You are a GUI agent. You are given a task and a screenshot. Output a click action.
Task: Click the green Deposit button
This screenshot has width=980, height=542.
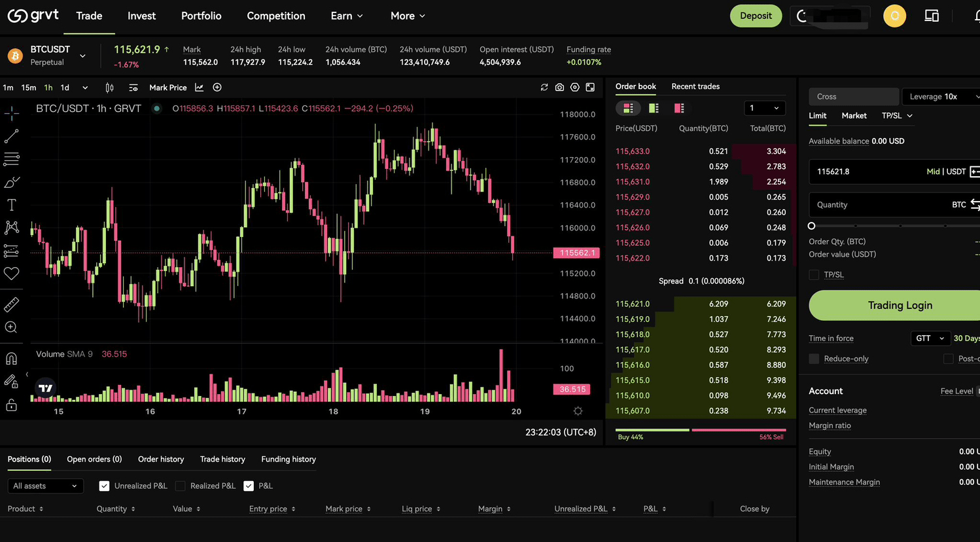click(756, 16)
